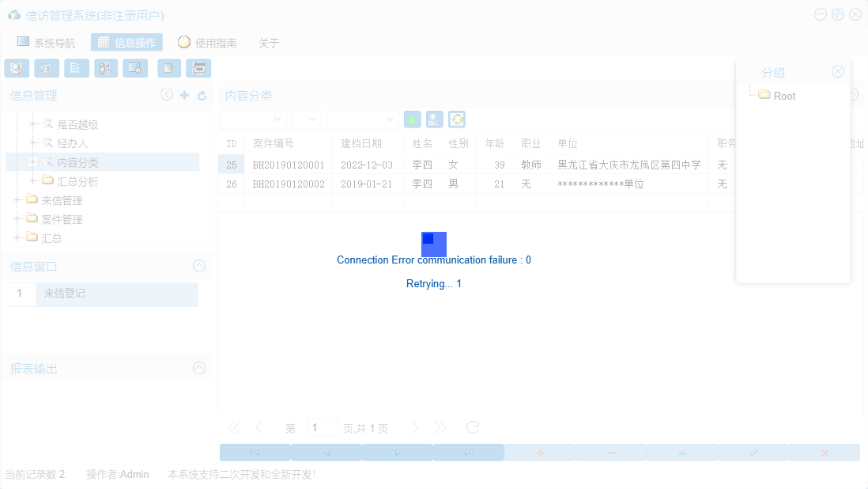Select the Root folder in the 分组 panel

tap(784, 96)
